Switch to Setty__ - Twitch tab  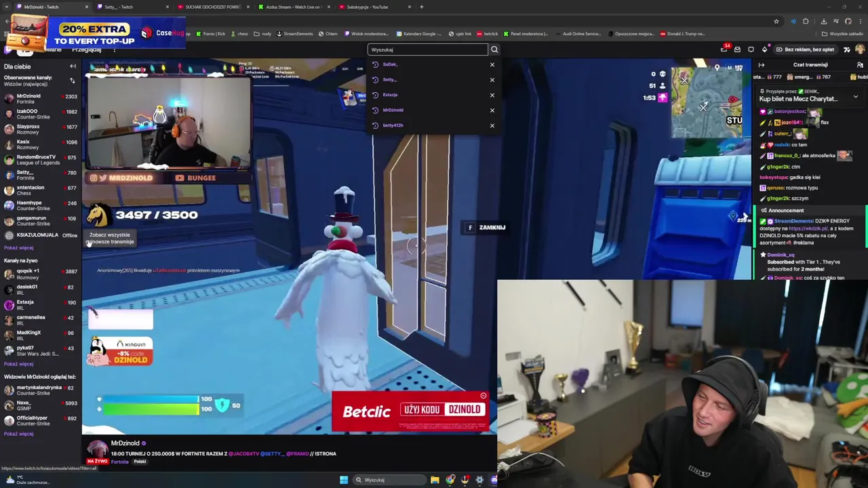click(132, 7)
